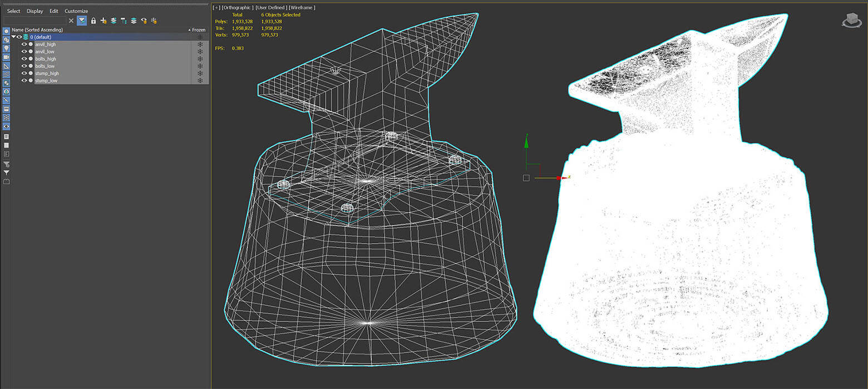Select the anvil_low object in list

pos(45,52)
